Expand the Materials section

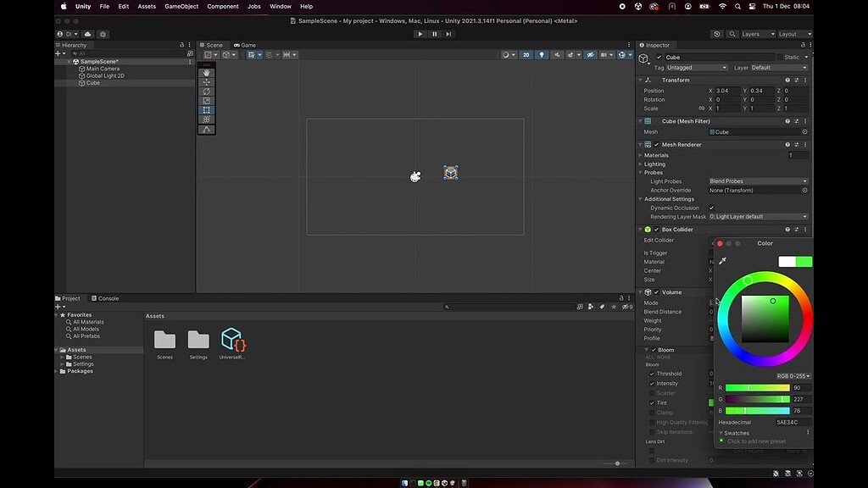[641, 156]
